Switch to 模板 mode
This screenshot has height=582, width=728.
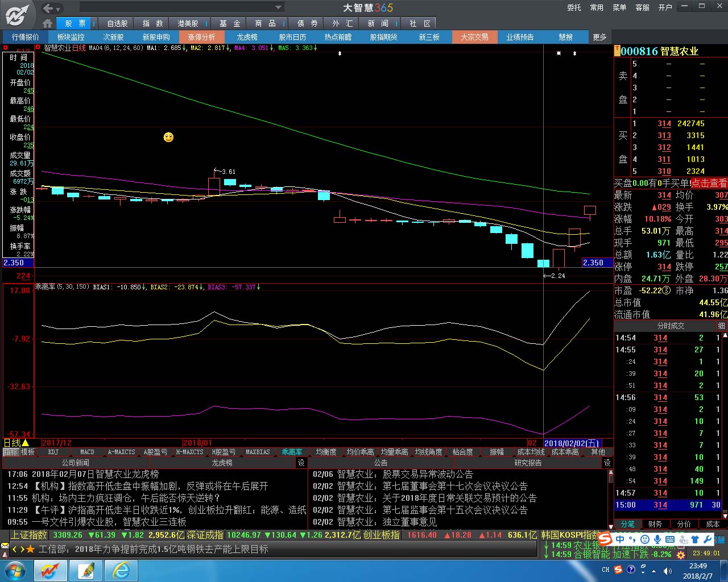pyautogui.click(x=28, y=452)
